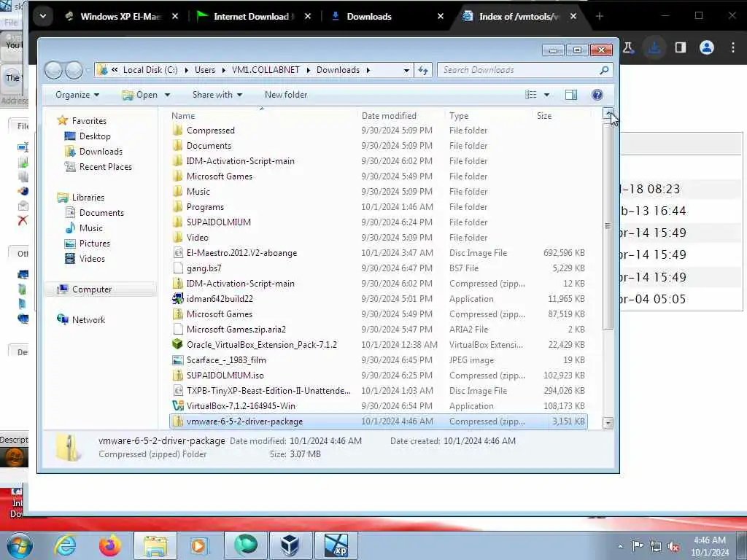Open a new browser tab with plus button

600,16
